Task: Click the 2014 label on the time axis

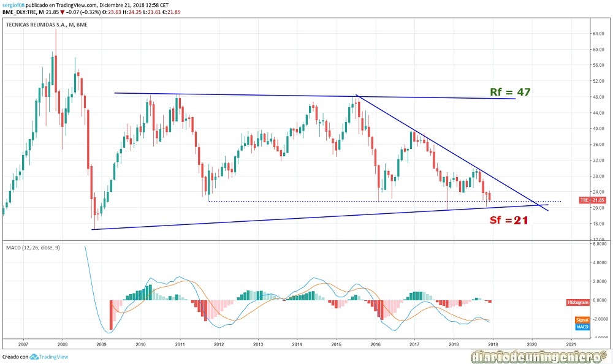Action: coord(297,344)
